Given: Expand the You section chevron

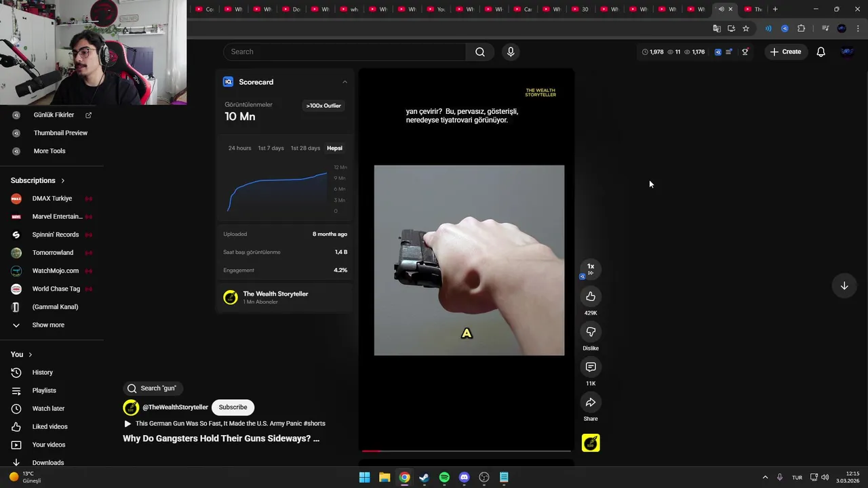Looking at the screenshot, I should click(30, 354).
